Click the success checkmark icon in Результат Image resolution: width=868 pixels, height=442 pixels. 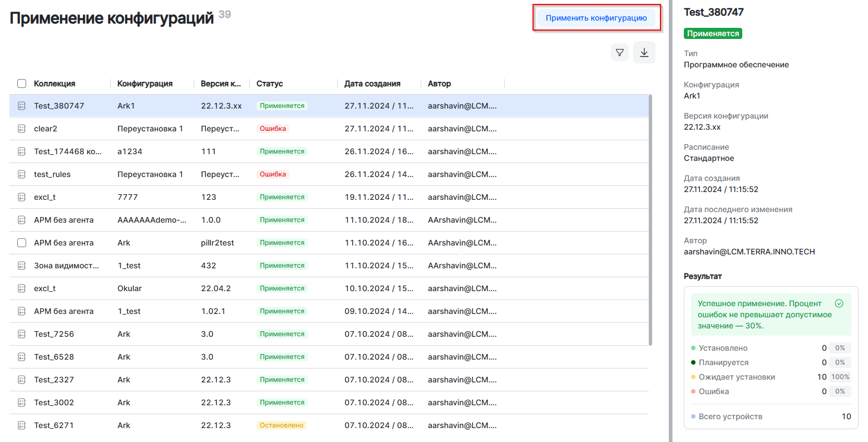click(x=839, y=303)
